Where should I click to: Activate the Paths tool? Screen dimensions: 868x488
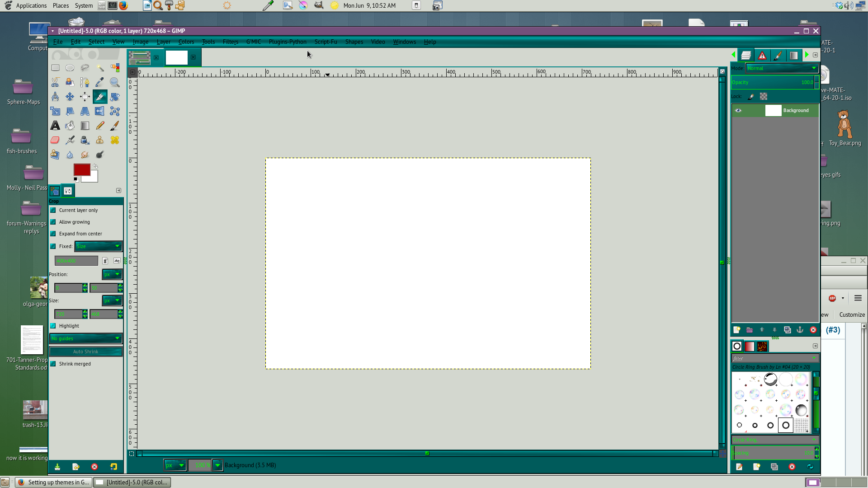tap(85, 82)
